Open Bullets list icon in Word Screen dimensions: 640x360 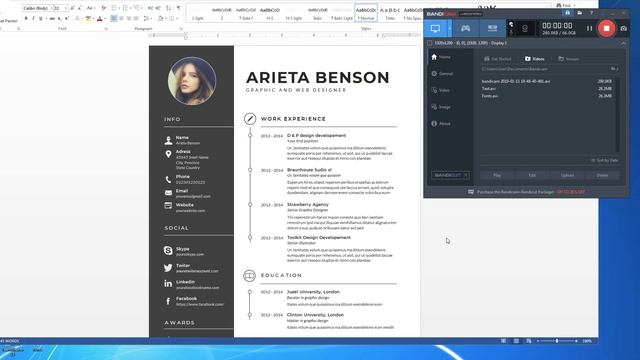pos(114,8)
